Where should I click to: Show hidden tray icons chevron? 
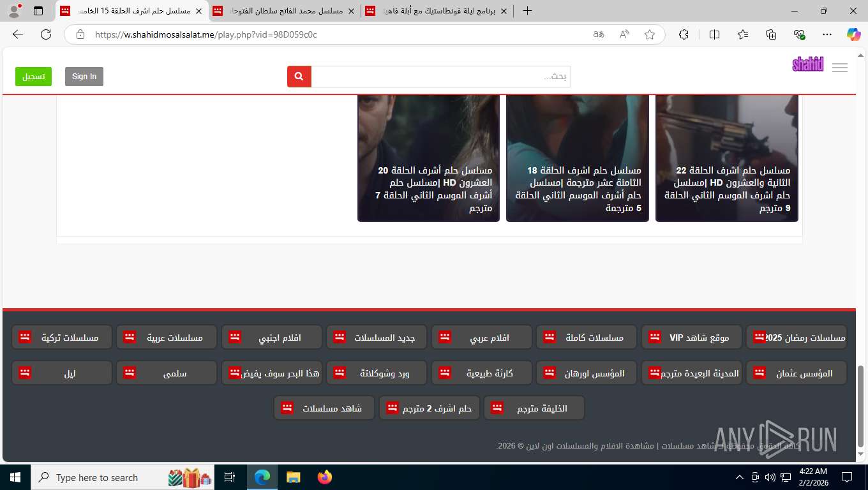[740, 477]
